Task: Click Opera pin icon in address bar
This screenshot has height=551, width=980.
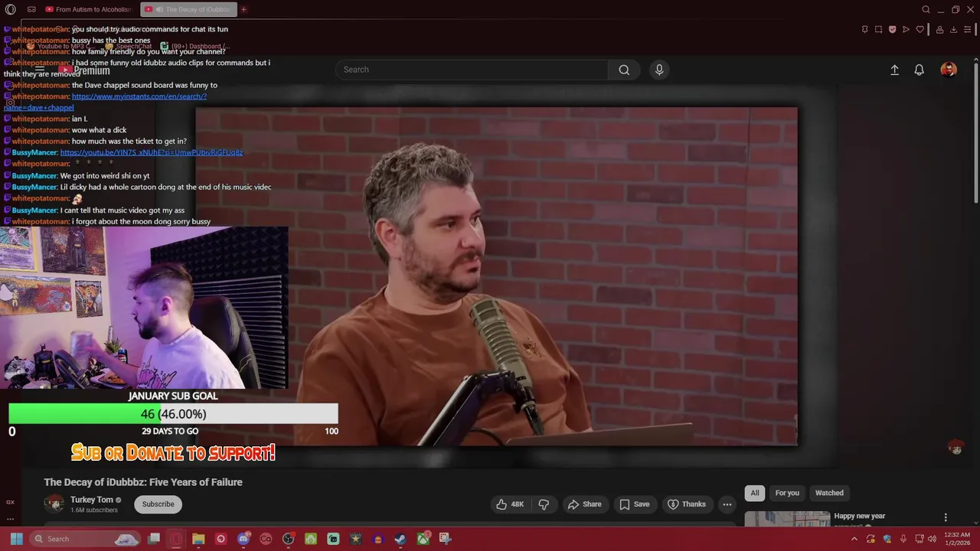Action: tap(864, 29)
